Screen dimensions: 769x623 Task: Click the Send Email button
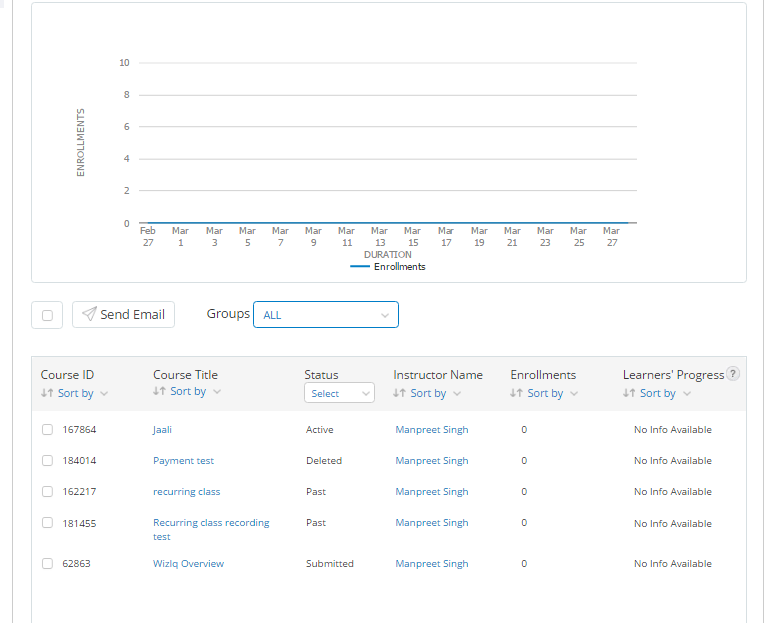[x=124, y=314]
